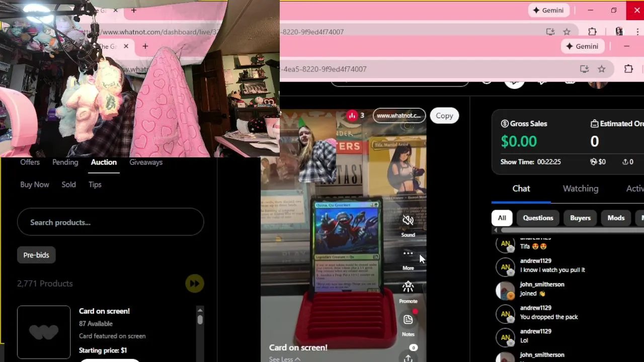644x362 pixels.
Task: Click the share upload icon below Notes
Action: [x=408, y=358]
